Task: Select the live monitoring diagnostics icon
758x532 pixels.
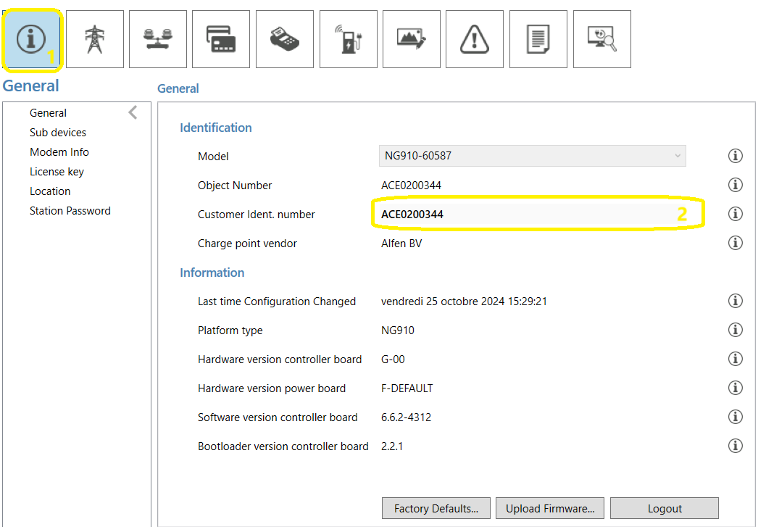Action: pos(601,38)
